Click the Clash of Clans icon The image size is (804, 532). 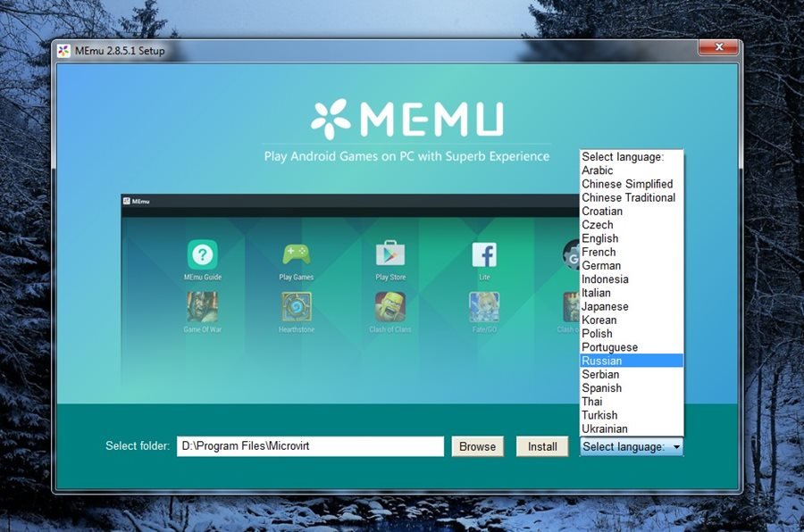coord(390,306)
